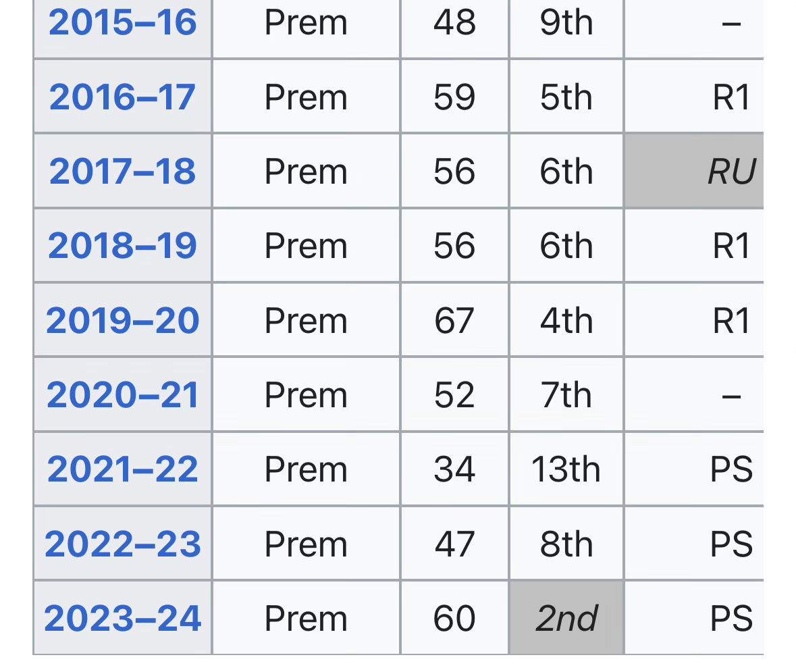Open the 2019–20 season link
The height and width of the screenshot is (672, 796).
click(123, 321)
